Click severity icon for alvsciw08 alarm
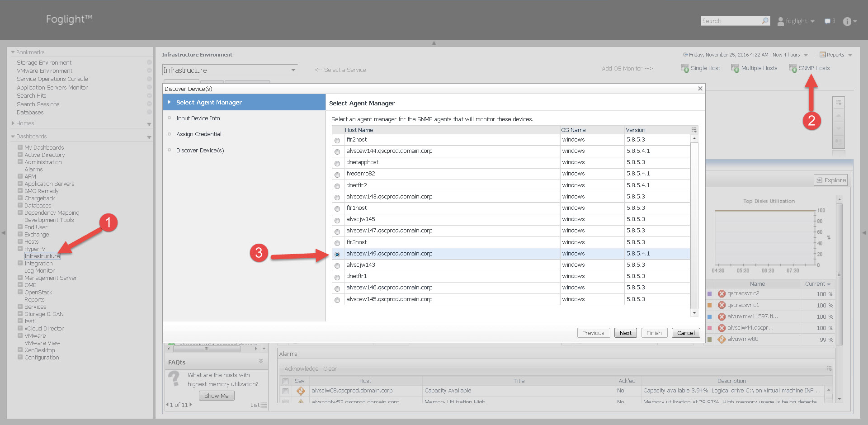This screenshot has width=868, height=425. 301,391
